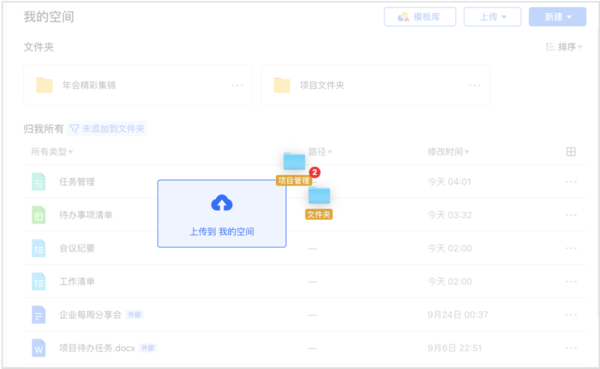Sort by 修改时间 column
The width and height of the screenshot is (600, 369).
click(x=448, y=152)
